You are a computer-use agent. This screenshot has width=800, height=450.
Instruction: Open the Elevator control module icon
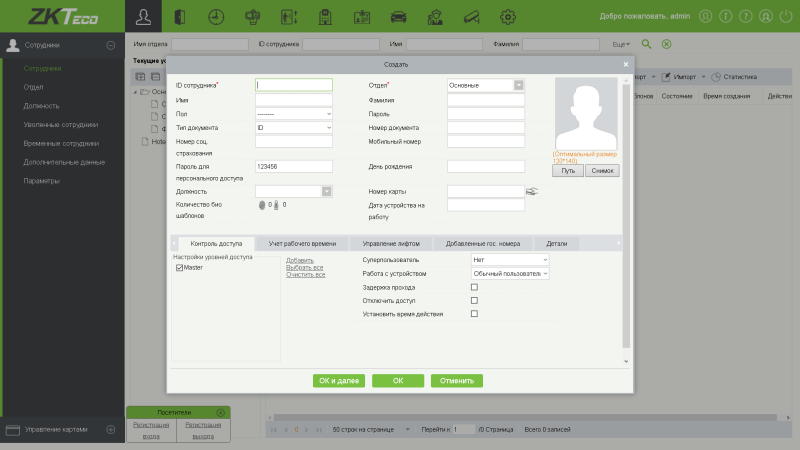tap(289, 16)
